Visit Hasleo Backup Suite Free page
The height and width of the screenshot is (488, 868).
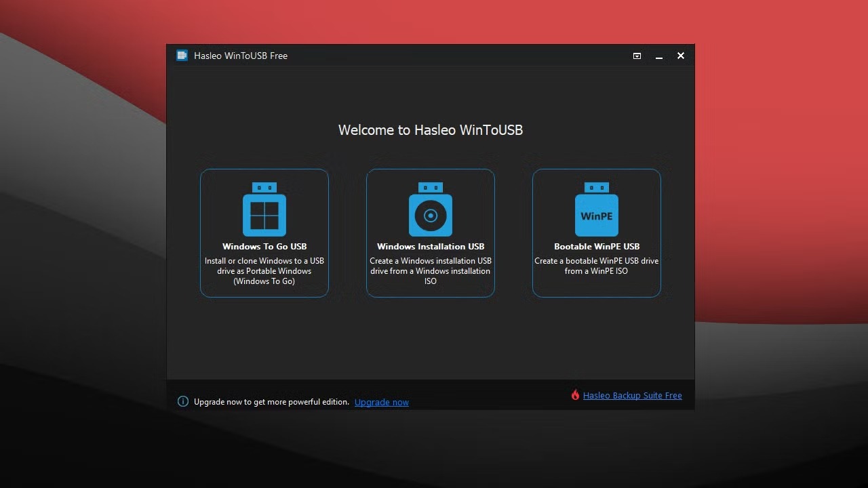coord(632,395)
